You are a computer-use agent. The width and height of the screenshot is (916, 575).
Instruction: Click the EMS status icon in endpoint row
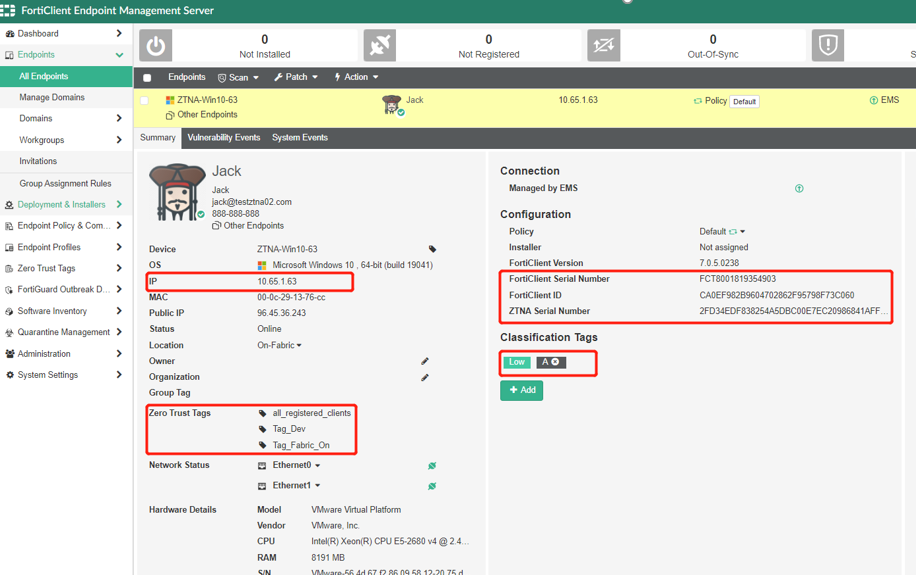[873, 100]
